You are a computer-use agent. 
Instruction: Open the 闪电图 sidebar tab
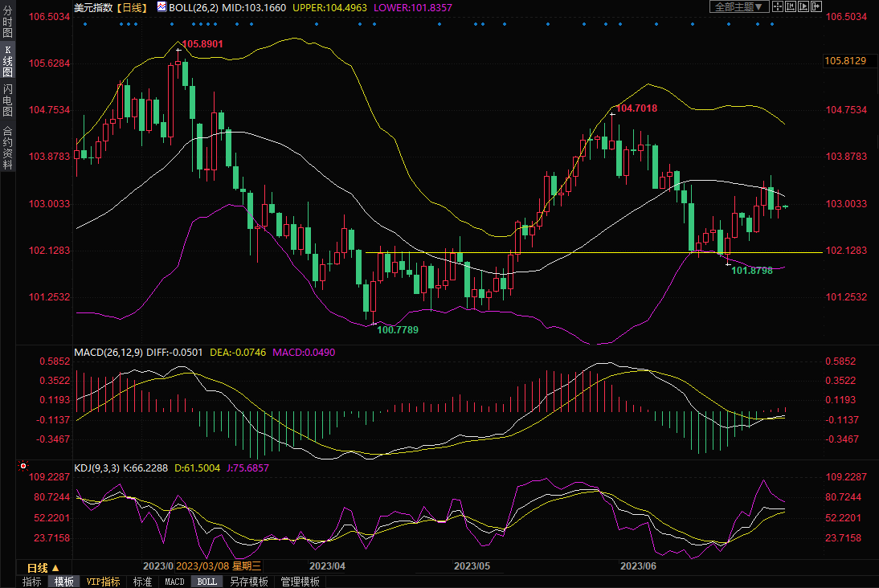point(7,99)
